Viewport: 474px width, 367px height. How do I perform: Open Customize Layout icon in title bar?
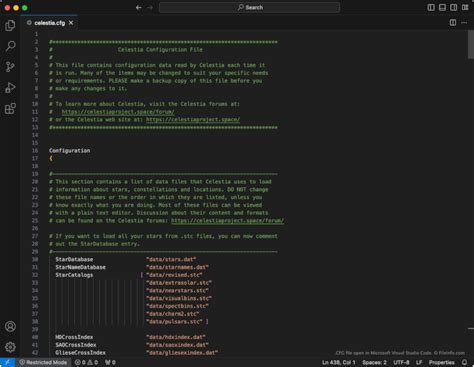(465, 7)
